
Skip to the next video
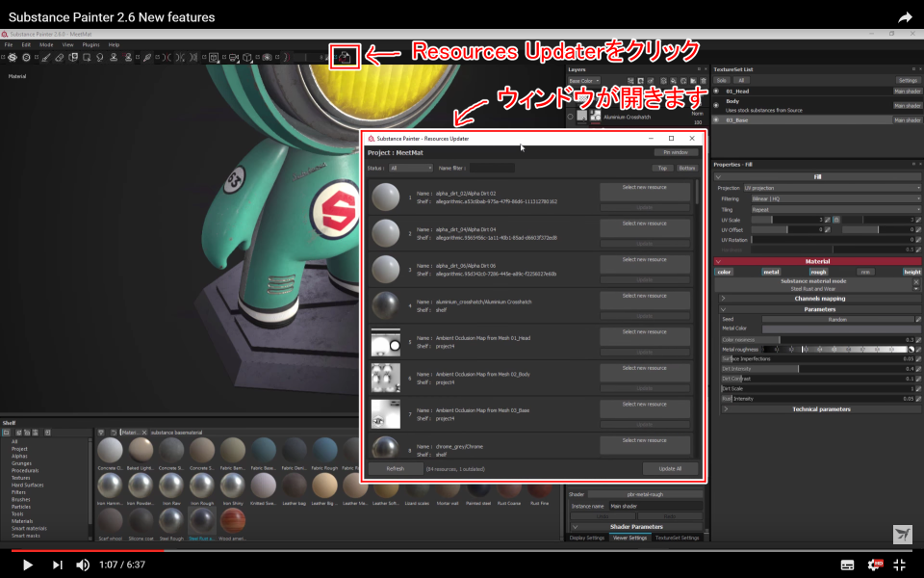57,565
